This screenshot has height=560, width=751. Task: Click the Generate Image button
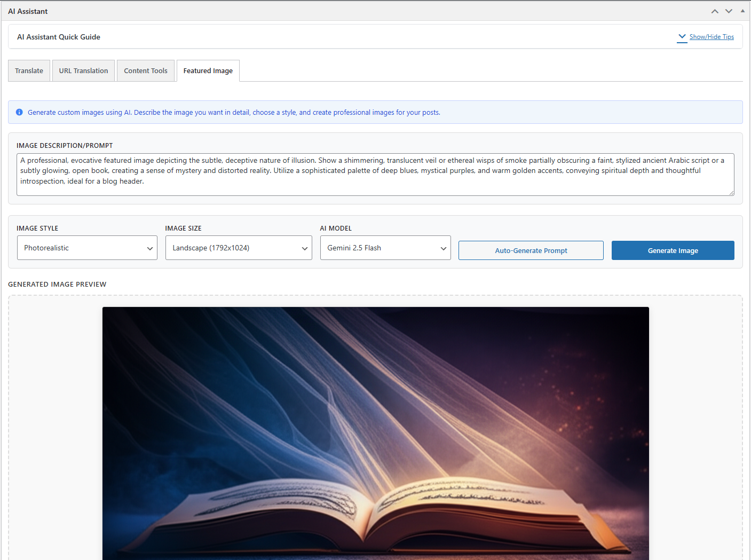(673, 250)
